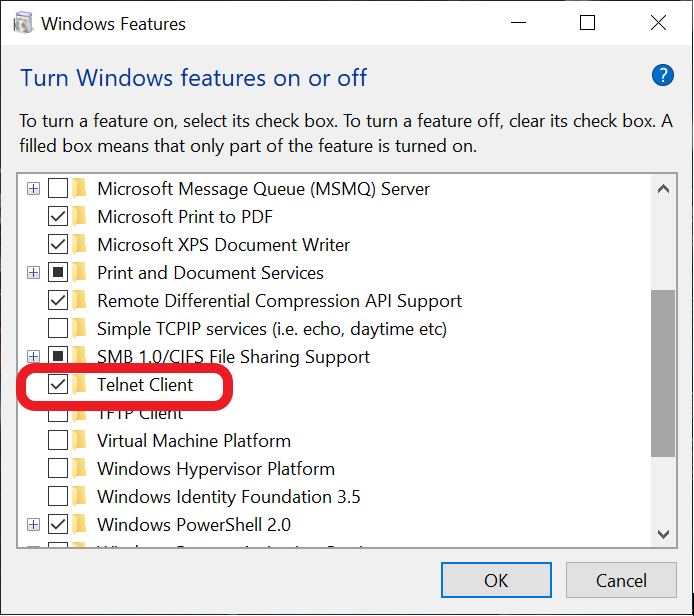The height and width of the screenshot is (616, 694).
Task: Click the Telnet Client folder icon
Action: point(79,385)
